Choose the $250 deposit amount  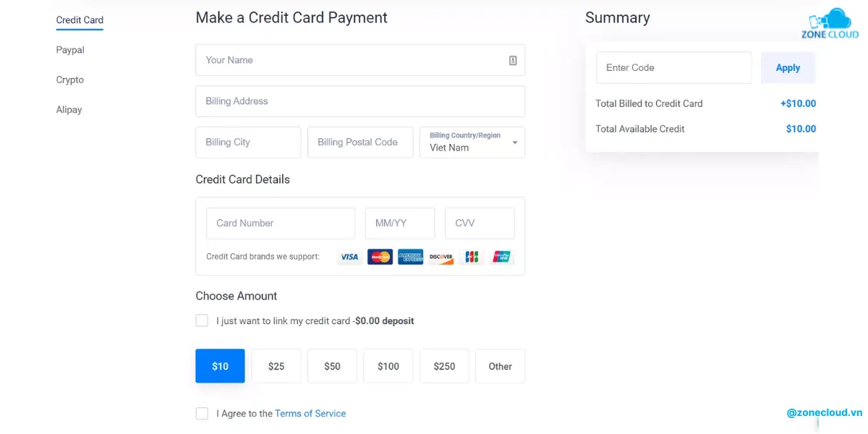tap(444, 366)
